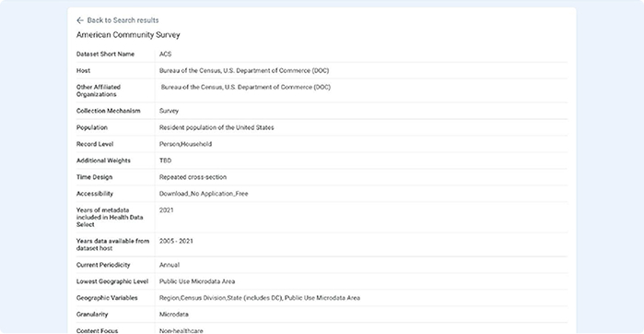644x334 pixels.
Task: Click the Time Design row label
Action: (x=95, y=177)
